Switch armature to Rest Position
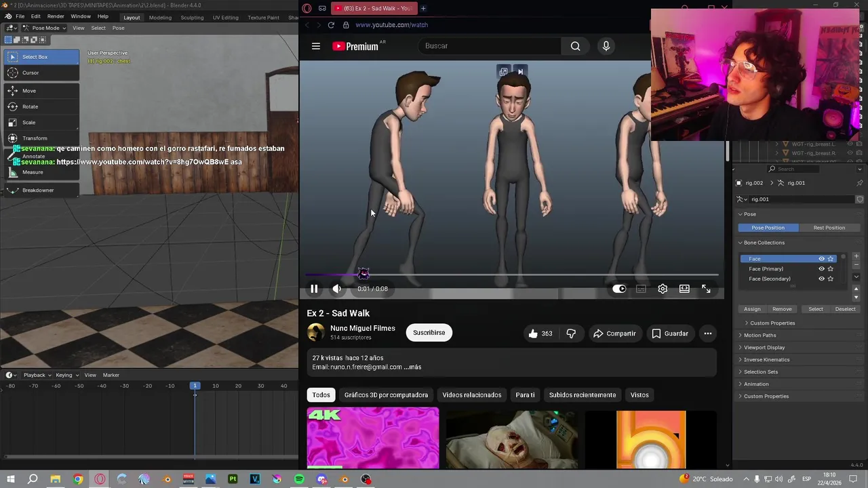The image size is (868, 488). pos(829,228)
